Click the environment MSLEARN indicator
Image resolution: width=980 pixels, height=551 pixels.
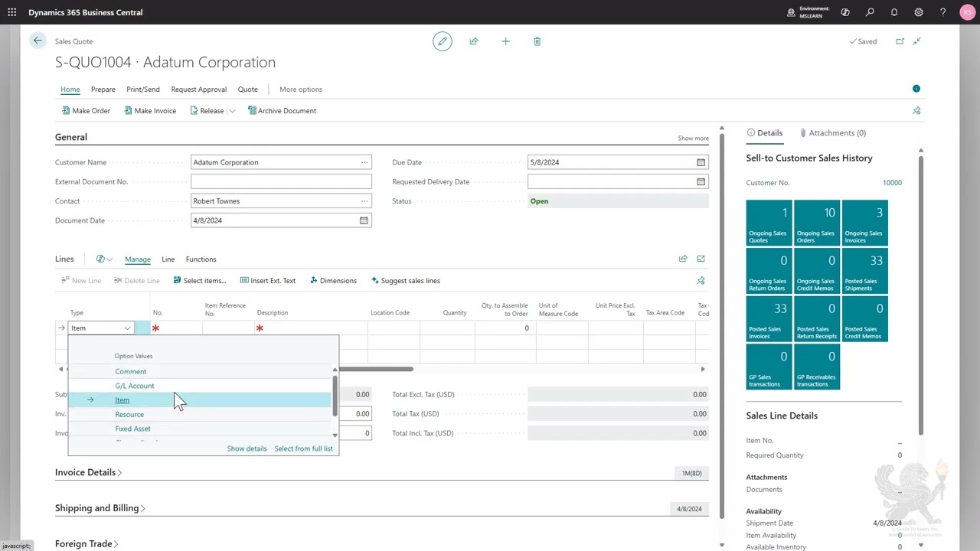[808, 12]
